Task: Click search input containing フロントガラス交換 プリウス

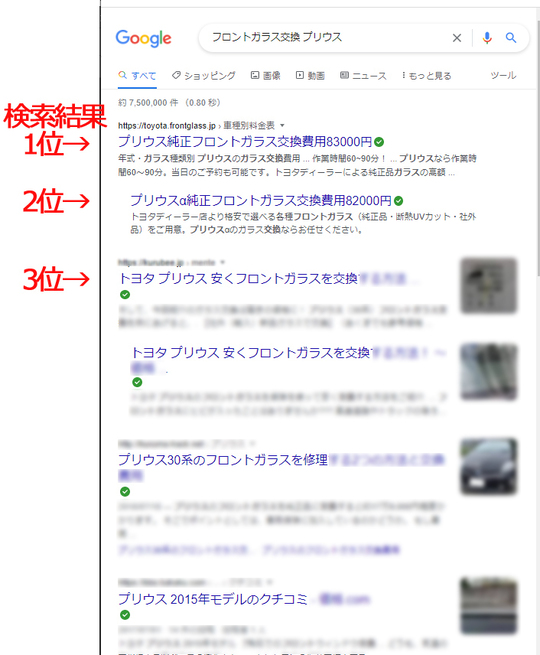Action: [x=326, y=38]
